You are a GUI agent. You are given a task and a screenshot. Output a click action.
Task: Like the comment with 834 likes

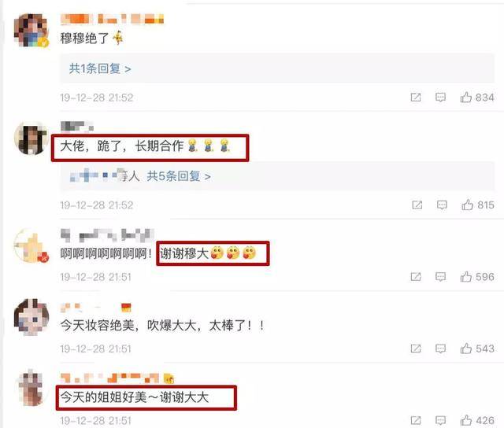[x=466, y=98]
